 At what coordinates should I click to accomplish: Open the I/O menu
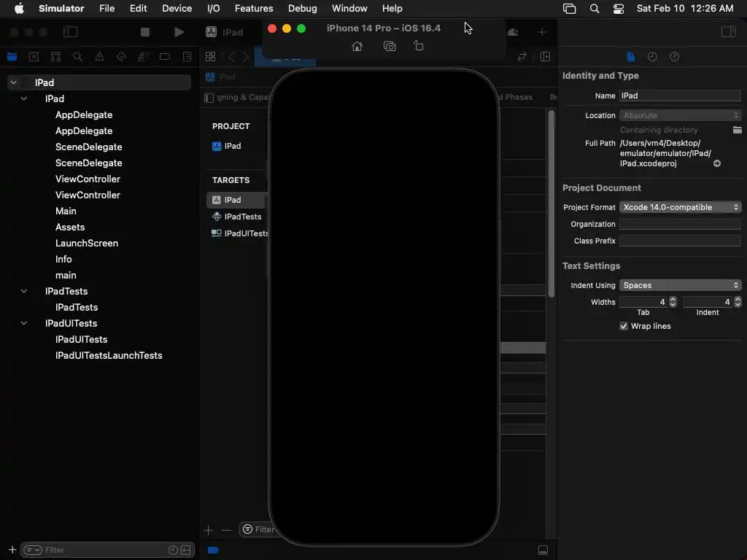coord(214,8)
